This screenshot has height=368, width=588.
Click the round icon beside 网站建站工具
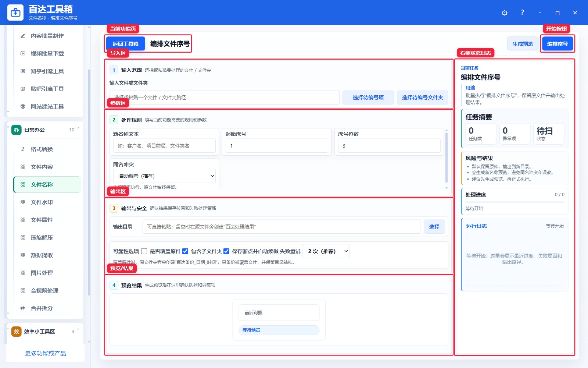[23, 107]
